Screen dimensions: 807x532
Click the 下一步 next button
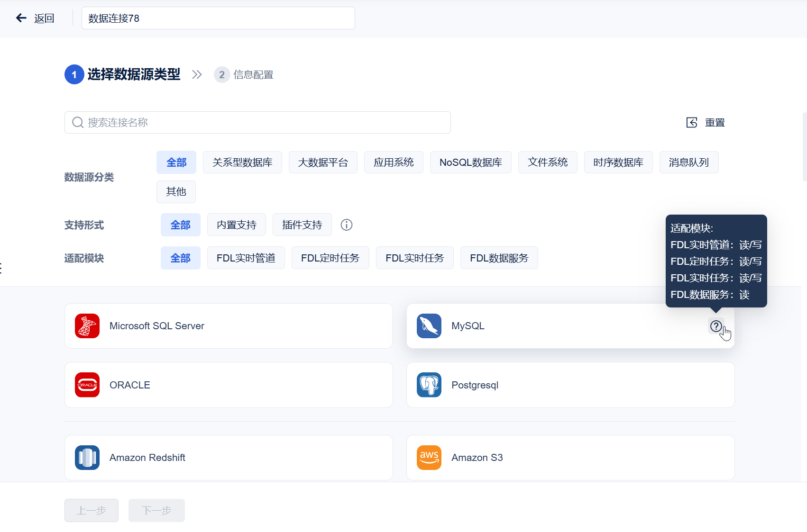pyautogui.click(x=156, y=510)
